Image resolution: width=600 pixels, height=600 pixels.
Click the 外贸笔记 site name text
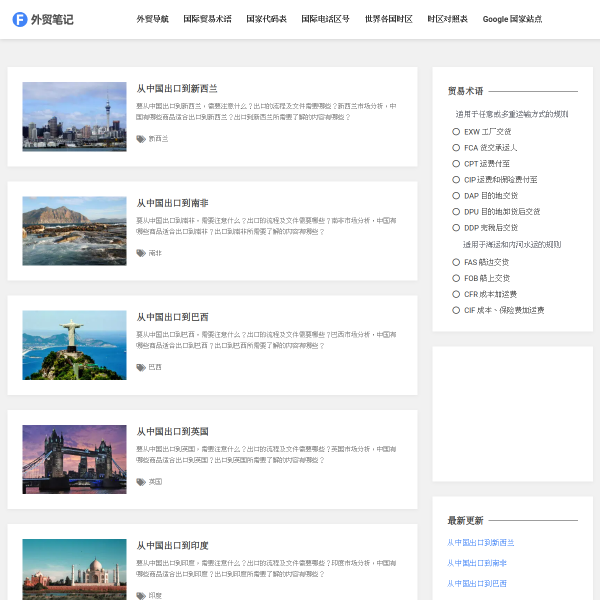[x=52, y=20]
